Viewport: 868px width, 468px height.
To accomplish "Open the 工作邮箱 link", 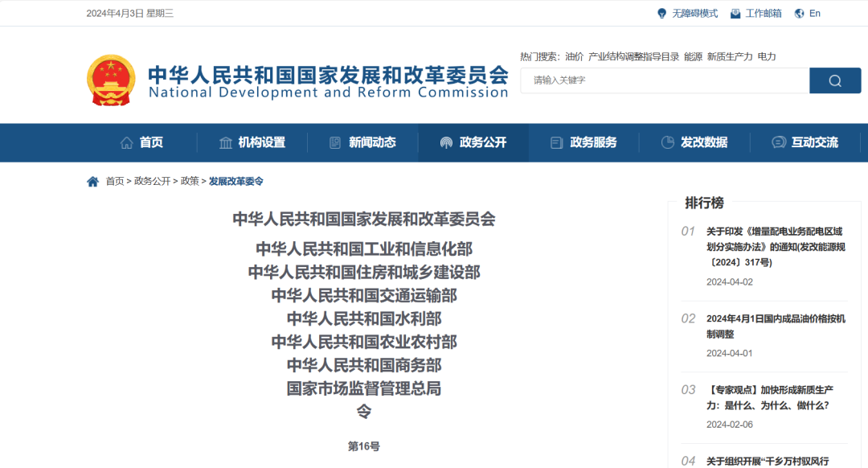I will pyautogui.click(x=764, y=14).
